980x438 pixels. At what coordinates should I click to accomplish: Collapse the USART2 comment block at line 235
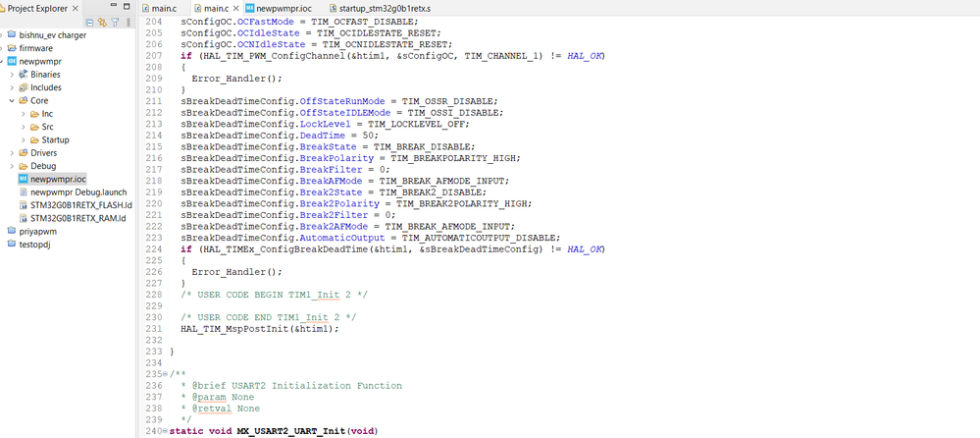point(166,375)
